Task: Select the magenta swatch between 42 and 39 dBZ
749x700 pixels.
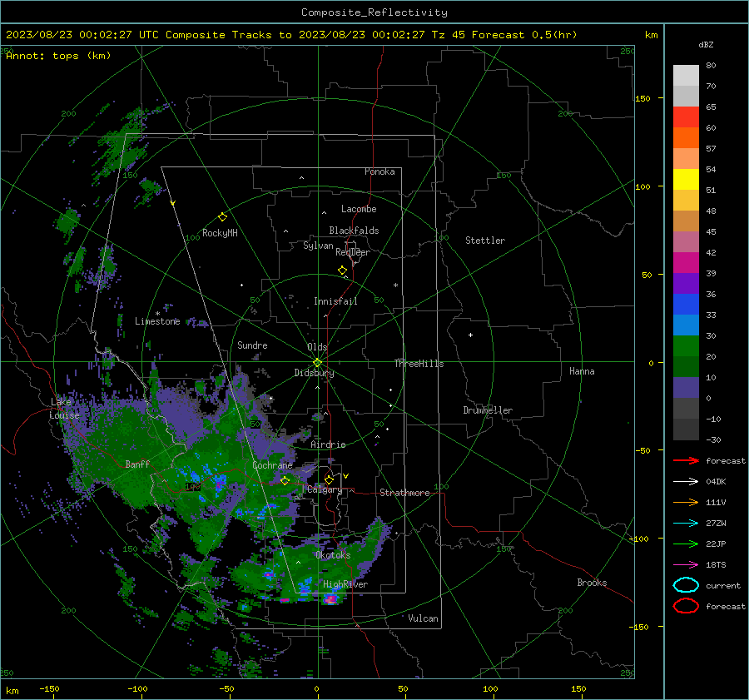Action: (x=686, y=262)
